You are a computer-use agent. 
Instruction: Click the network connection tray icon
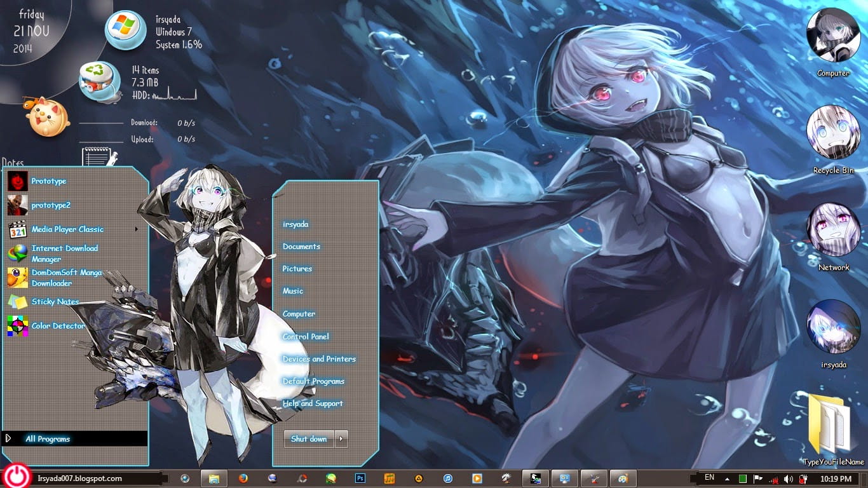tap(775, 478)
